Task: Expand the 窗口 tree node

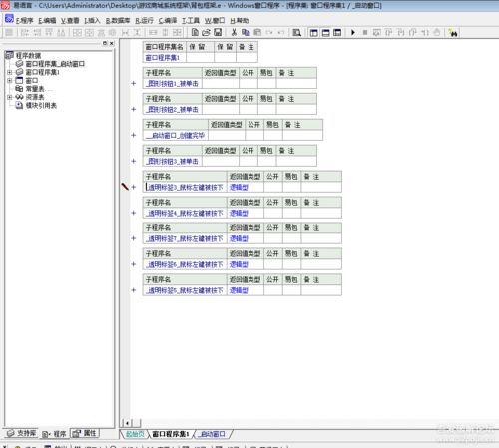Action: click(10, 80)
